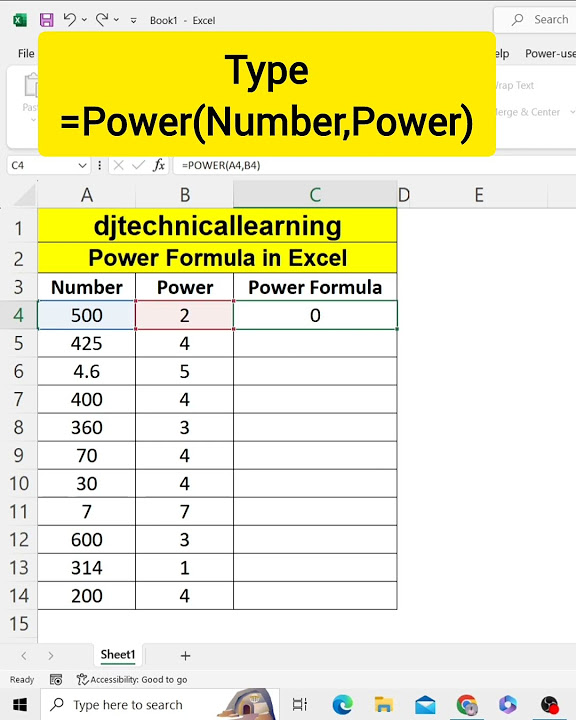
Task: Open Task View on the taskbar
Action: (x=299, y=704)
